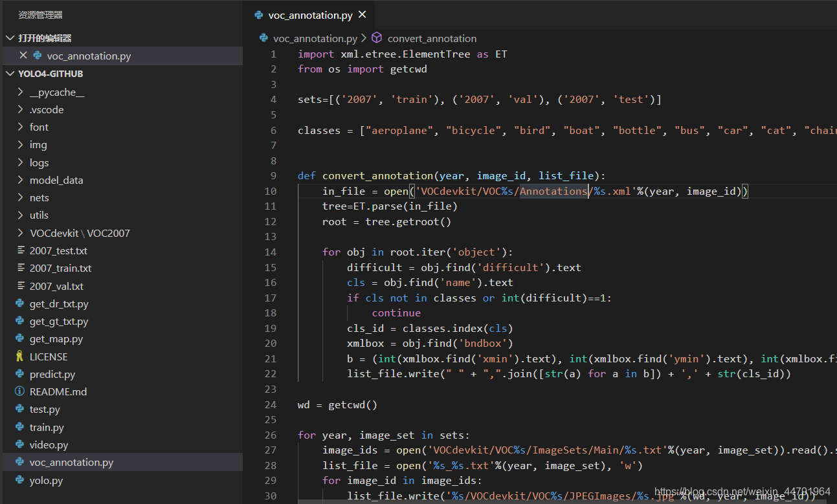The image size is (837, 504).
Task: Click Python icon beside train.py
Action: pos(19,427)
